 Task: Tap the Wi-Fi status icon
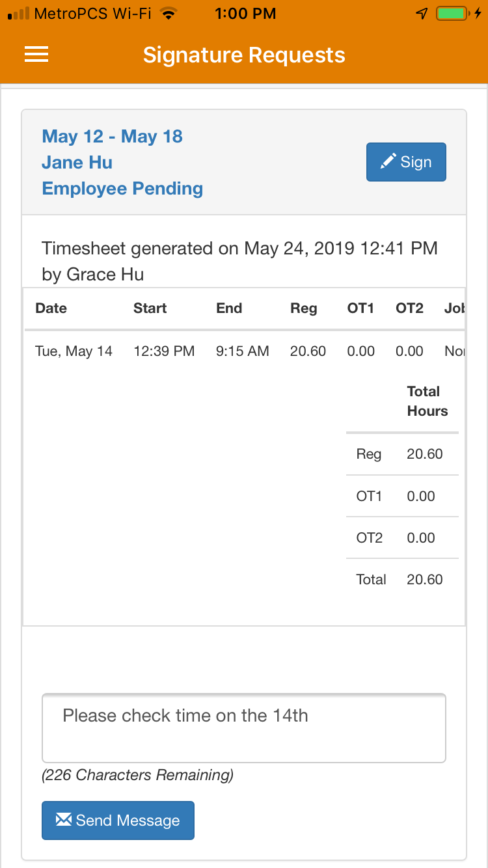point(169,14)
